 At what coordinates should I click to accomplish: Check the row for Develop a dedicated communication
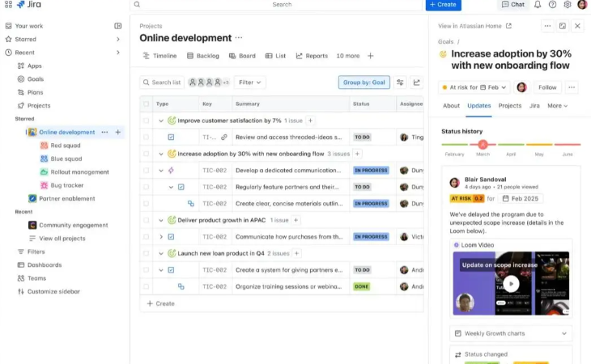(x=146, y=171)
